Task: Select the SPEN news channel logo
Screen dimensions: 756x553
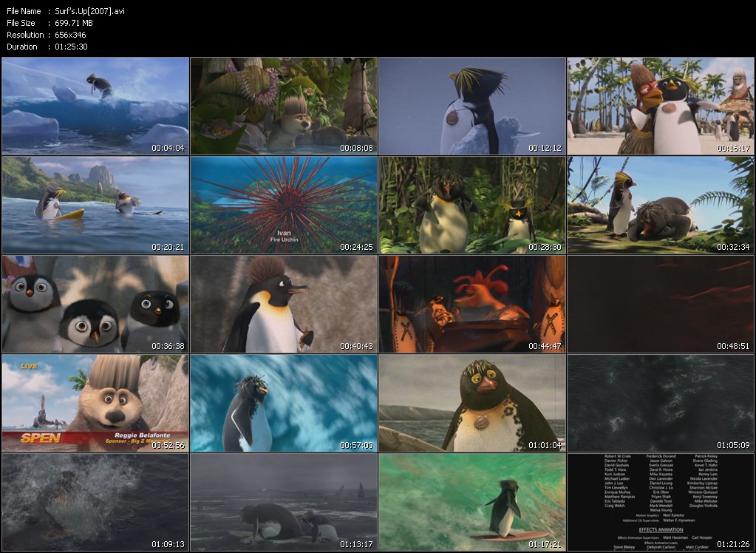Action: coord(41,438)
